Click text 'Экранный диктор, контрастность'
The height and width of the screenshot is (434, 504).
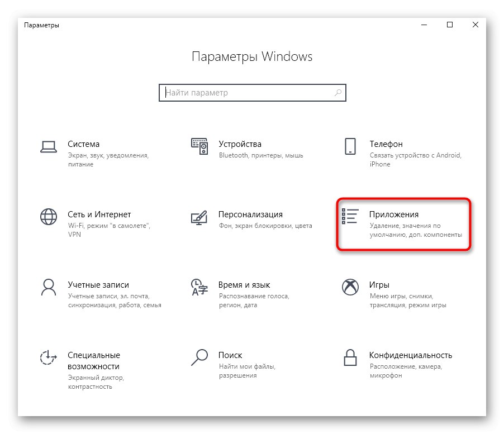96,382
